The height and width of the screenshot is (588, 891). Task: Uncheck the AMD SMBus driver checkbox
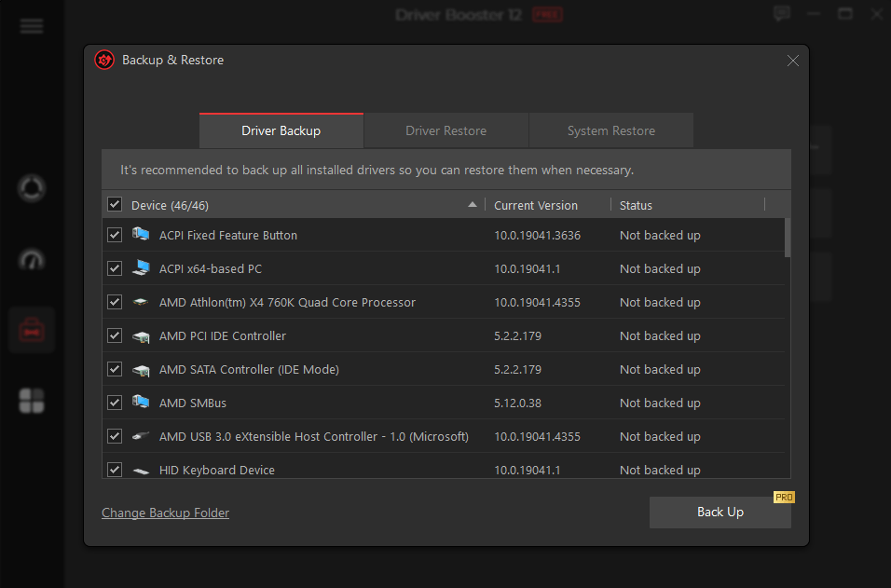point(114,403)
